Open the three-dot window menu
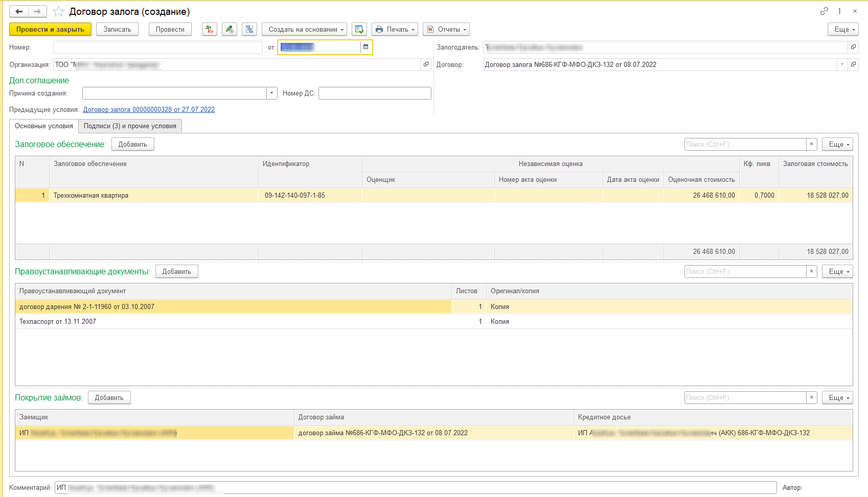The width and height of the screenshot is (868, 497). tap(839, 11)
